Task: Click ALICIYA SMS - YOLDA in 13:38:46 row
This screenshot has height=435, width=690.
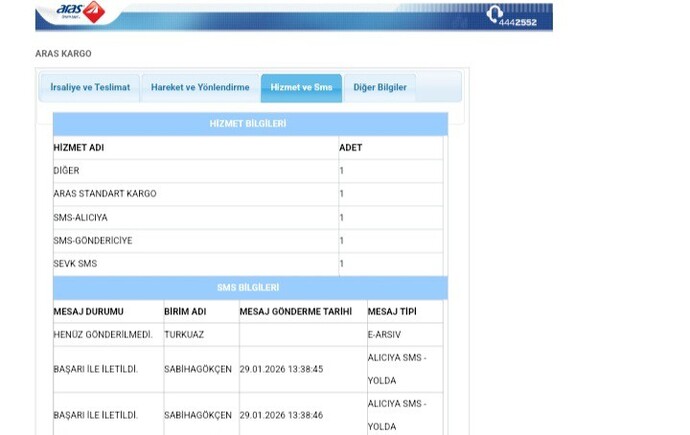Action: (x=397, y=415)
